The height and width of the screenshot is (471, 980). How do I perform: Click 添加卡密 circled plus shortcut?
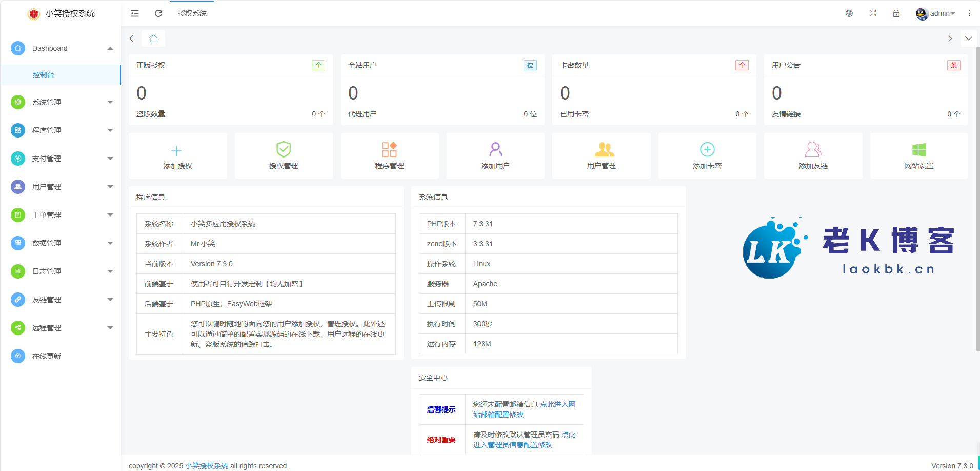[x=707, y=156]
